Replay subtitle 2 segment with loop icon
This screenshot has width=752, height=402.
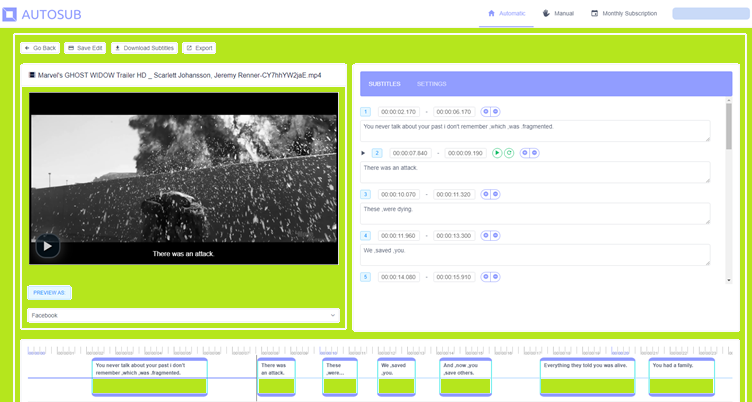point(509,153)
